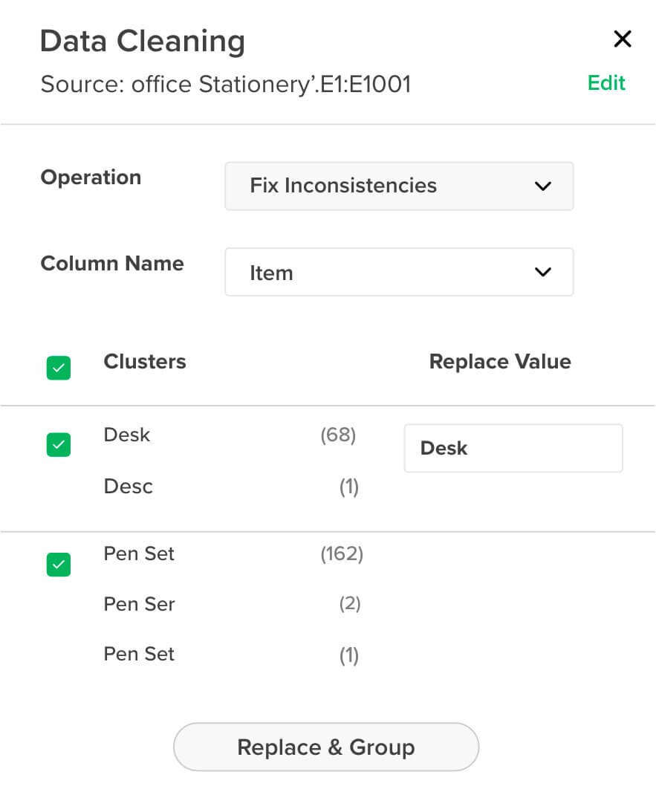This screenshot has height=812, width=656.
Task: Select the Pen Ser cluster entry
Action: 139,604
